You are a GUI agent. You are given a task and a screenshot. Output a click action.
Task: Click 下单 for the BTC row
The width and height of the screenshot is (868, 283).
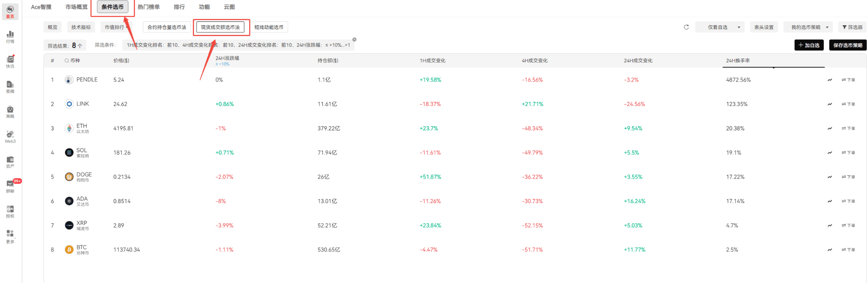click(848, 250)
